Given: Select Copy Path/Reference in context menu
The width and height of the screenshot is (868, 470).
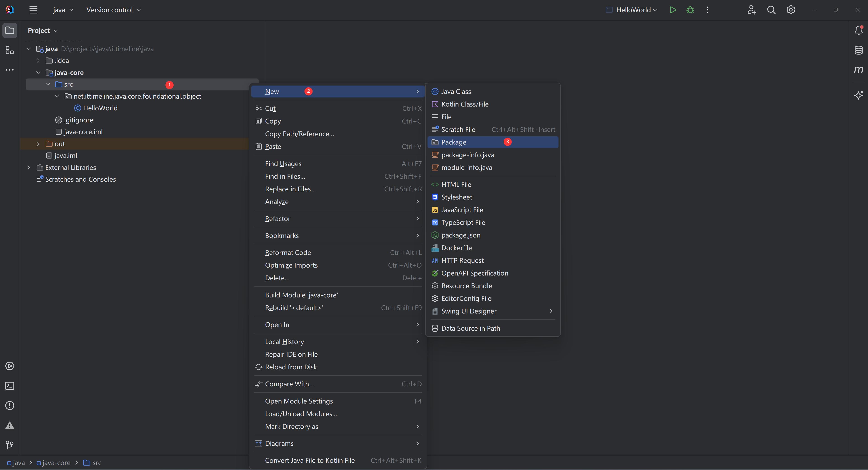Looking at the screenshot, I should coord(338,134).
